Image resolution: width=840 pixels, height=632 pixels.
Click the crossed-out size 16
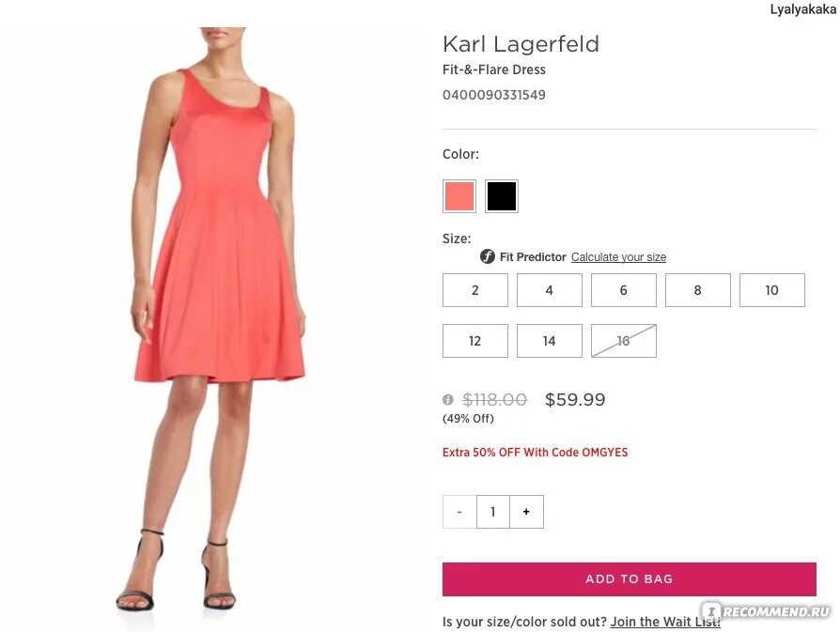[x=624, y=341]
